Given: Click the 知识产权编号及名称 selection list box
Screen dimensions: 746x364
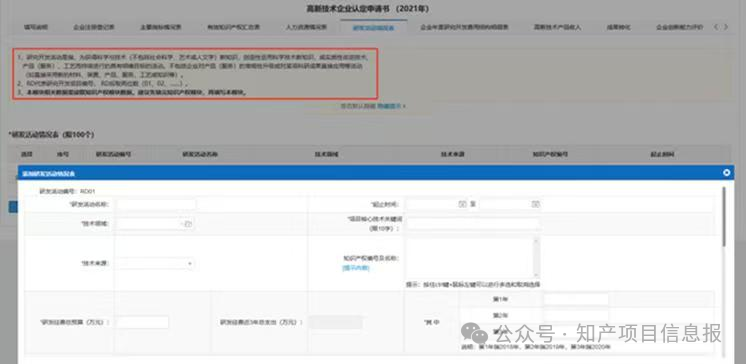Looking at the screenshot, I should 473,258.
